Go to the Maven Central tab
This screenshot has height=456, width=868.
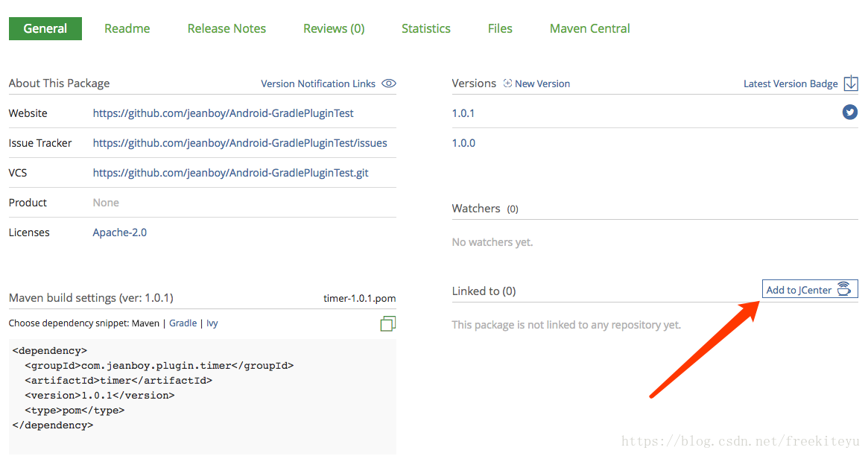pyautogui.click(x=589, y=28)
